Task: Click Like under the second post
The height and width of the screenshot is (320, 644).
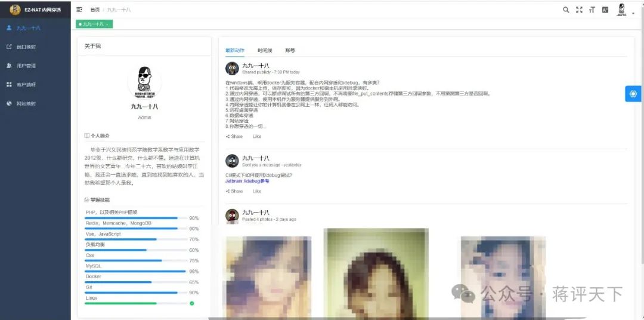Action: coord(257,191)
